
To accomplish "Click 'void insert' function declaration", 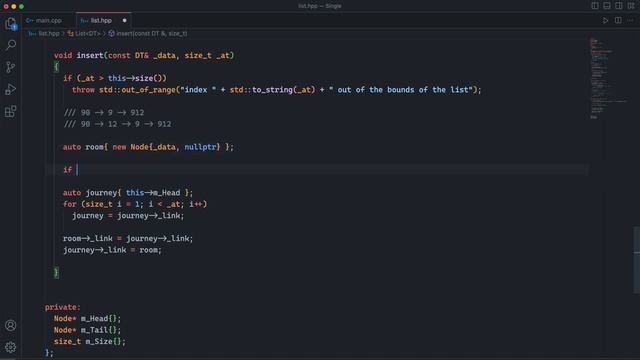I will coord(144,56).
